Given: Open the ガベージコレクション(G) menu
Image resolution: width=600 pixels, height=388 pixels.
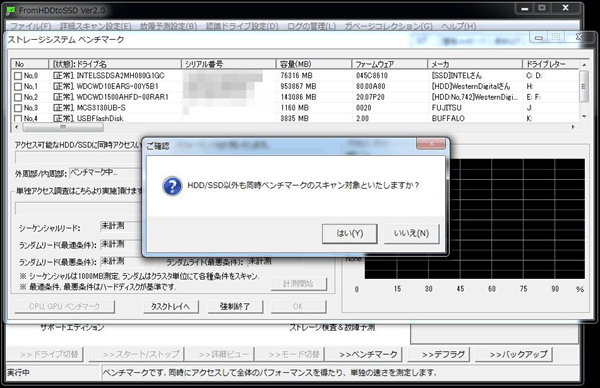Looking at the screenshot, I should point(388,26).
